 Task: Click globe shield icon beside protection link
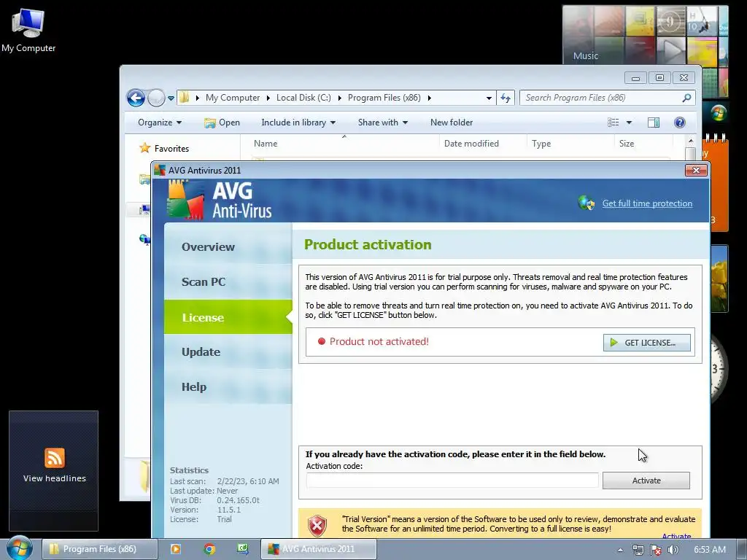click(587, 203)
